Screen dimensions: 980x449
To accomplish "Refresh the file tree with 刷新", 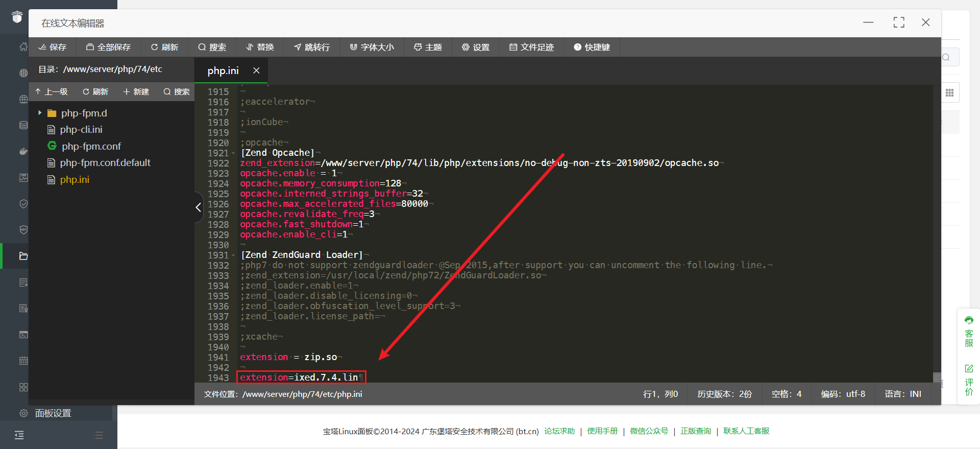I will pos(95,91).
